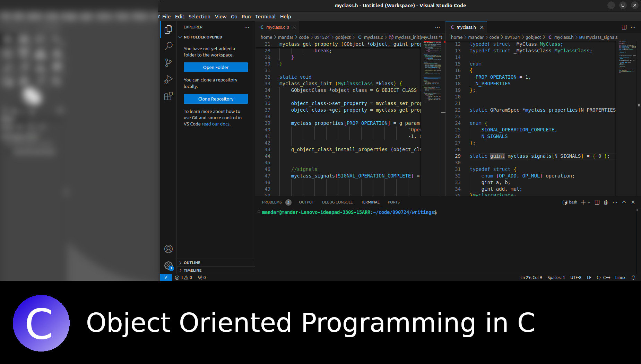Click the remote window indicator in status bar

(x=166, y=278)
